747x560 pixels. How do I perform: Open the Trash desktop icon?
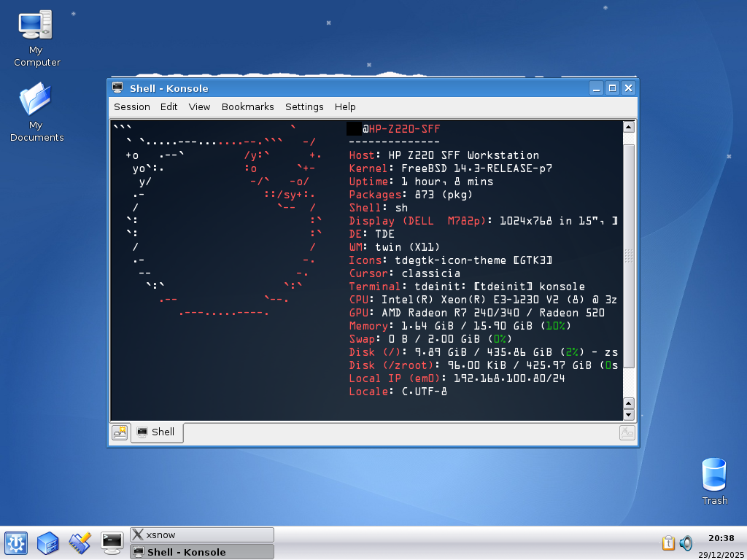click(x=714, y=475)
